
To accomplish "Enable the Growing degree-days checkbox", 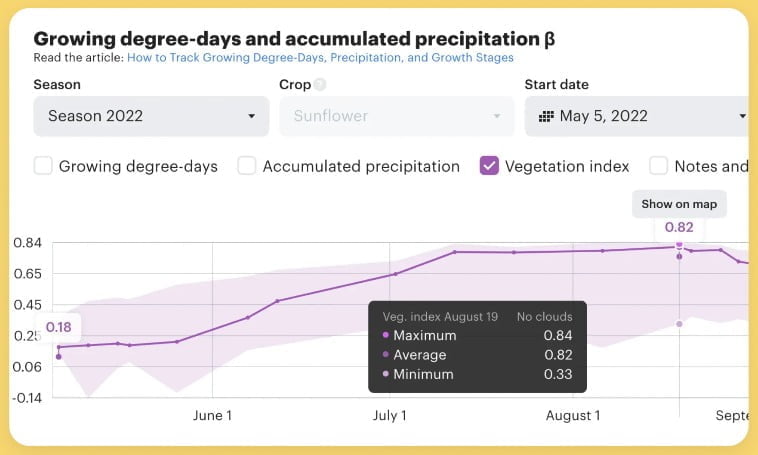I will click(x=43, y=166).
